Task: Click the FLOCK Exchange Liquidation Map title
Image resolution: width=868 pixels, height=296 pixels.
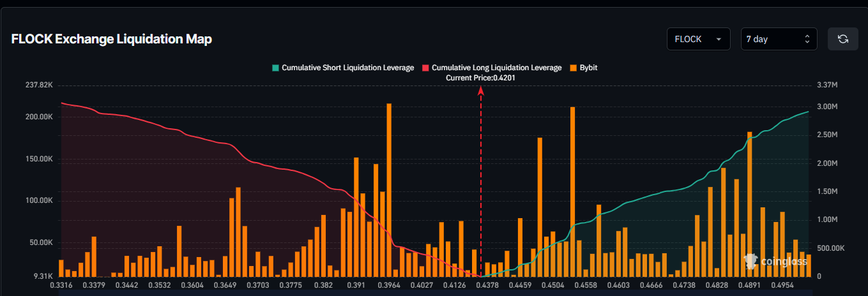Action: pyautogui.click(x=112, y=39)
